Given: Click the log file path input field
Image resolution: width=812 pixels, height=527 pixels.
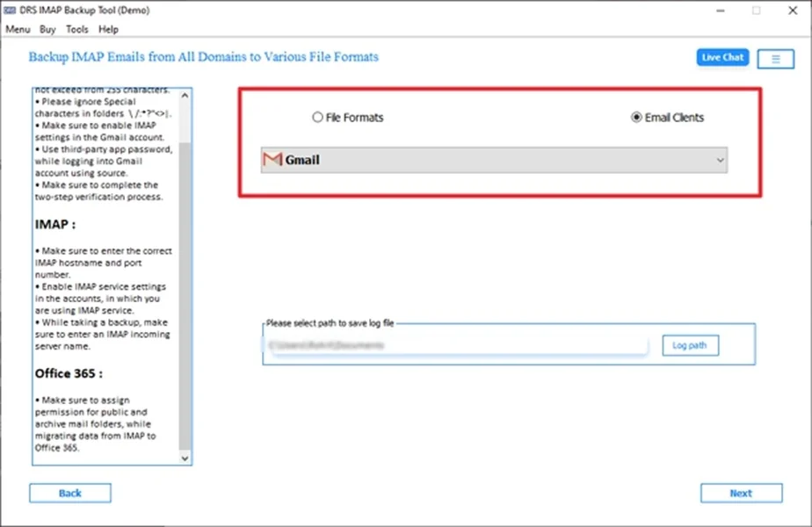Looking at the screenshot, I should 455,346.
